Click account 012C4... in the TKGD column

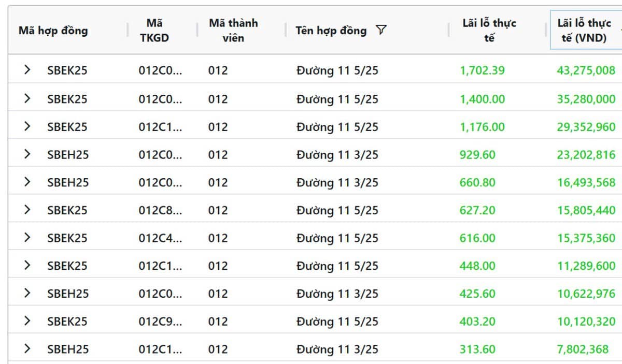160,238
